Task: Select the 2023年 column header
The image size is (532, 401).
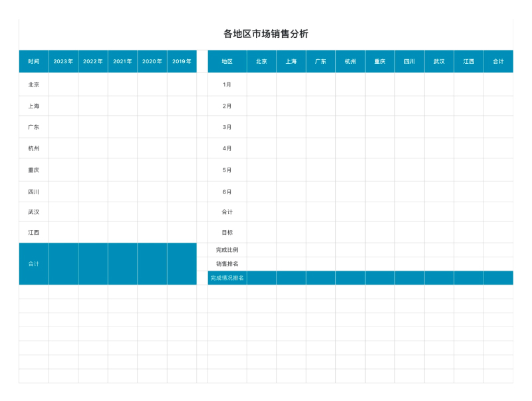Action: 63,61
